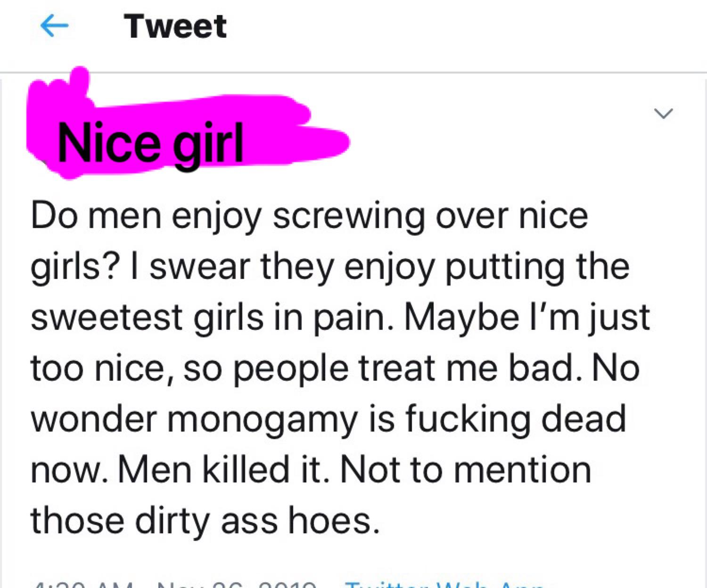The image size is (707, 588).
Task: Open the Twitter Web App source link
Action: [x=443, y=585]
